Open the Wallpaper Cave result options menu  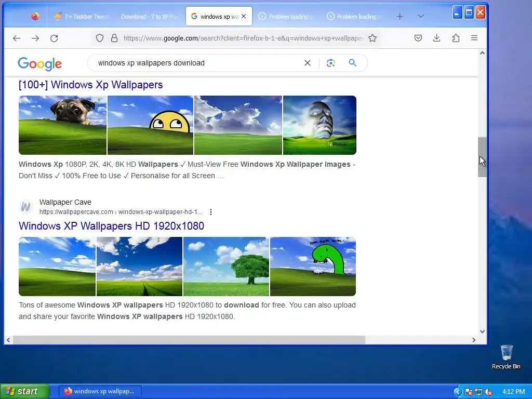click(211, 212)
